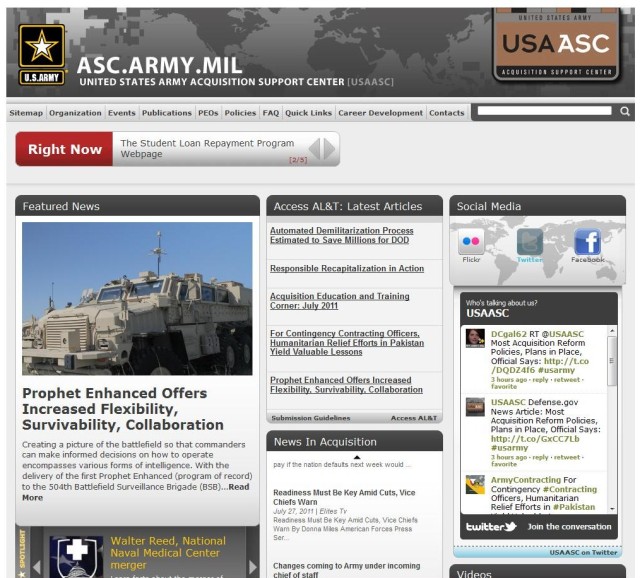Click the twitter logo in widget footer

pyautogui.click(x=491, y=527)
